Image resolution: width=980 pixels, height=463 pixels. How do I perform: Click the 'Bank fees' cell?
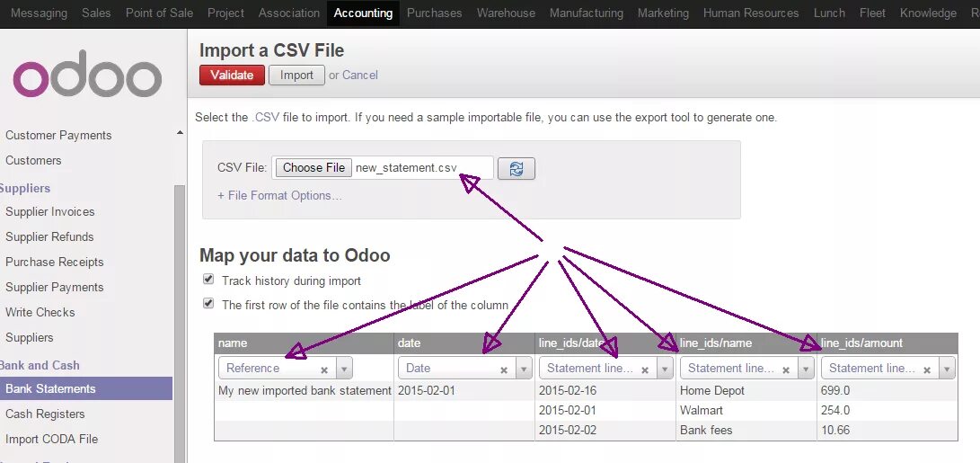coord(706,431)
